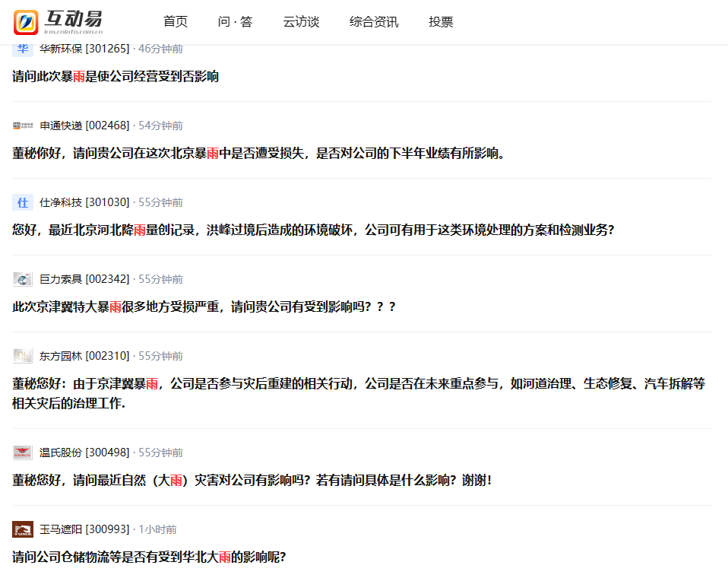Screen dimensions: 728x578
Task: Open company link 仕净科技 [301030]
Action: tap(84, 202)
